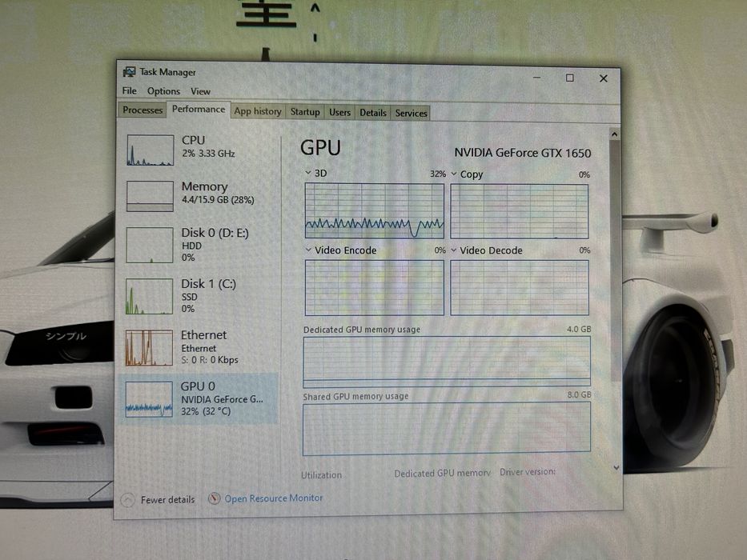
Task: Select the Performance tab
Action: (x=199, y=109)
